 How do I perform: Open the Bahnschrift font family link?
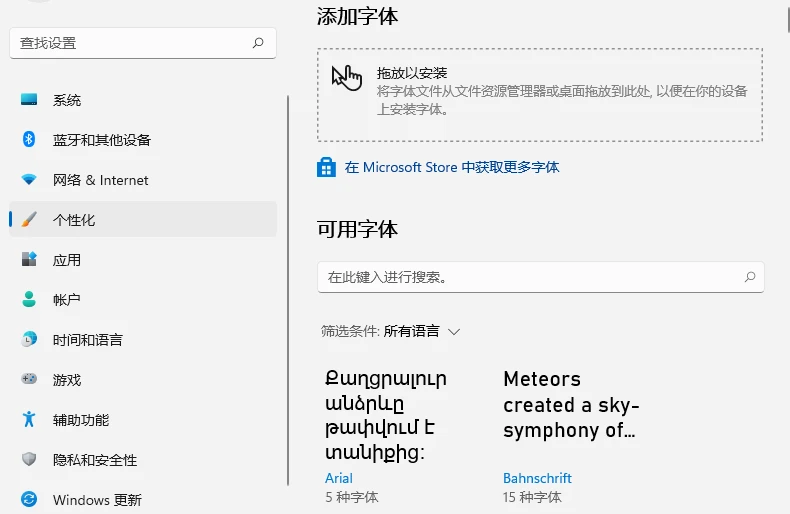coord(537,479)
